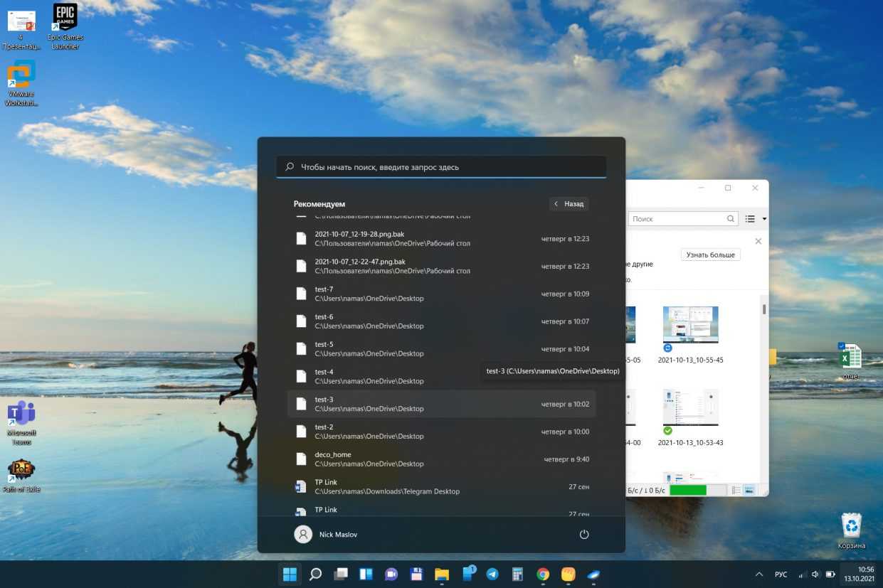This screenshot has height=588, width=883.
Task: Open the Task View taskbar icon
Action: (341, 574)
